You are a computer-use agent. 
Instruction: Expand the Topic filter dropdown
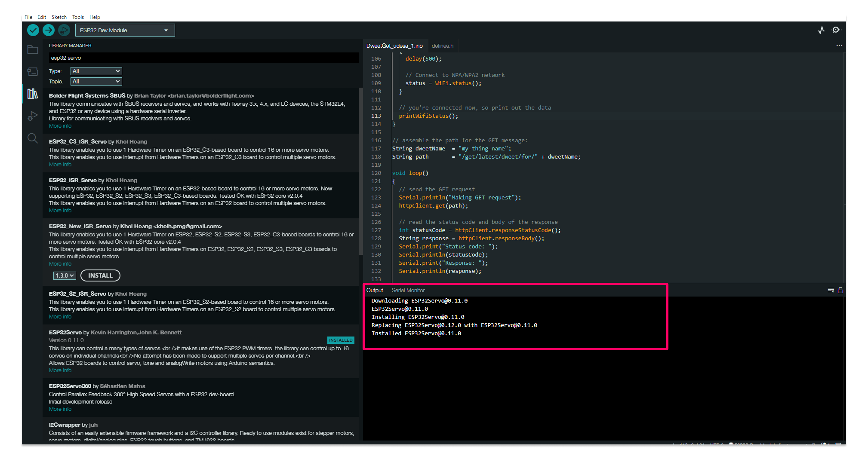96,81
